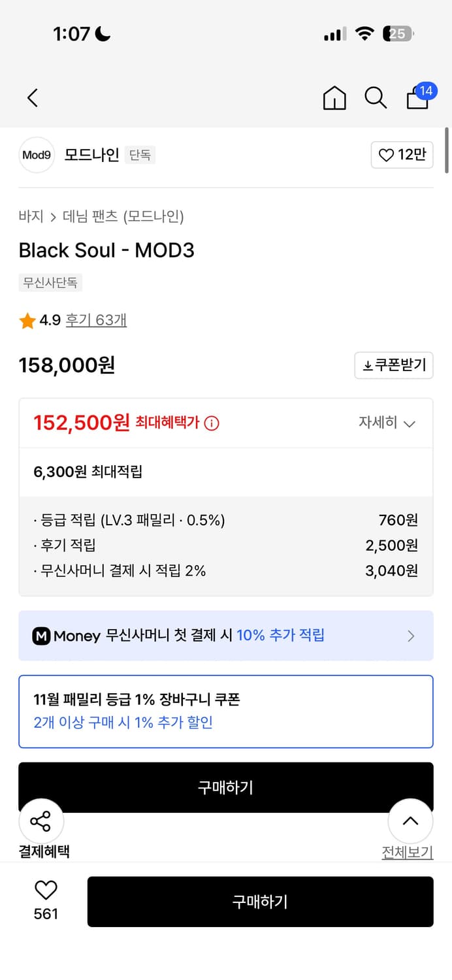Select 바지 in the breadcrumb
The height and width of the screenshot is (980, 452).
click(29, 216)
